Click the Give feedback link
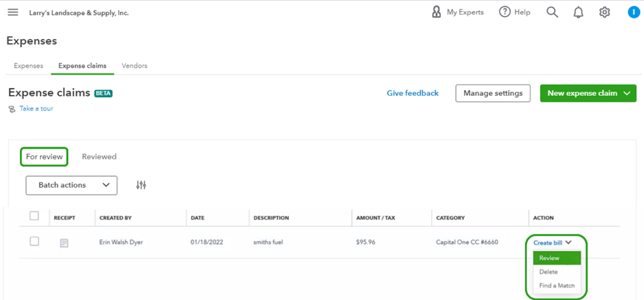644x300 pixels. pyautogui.click(x=413, y=93)
